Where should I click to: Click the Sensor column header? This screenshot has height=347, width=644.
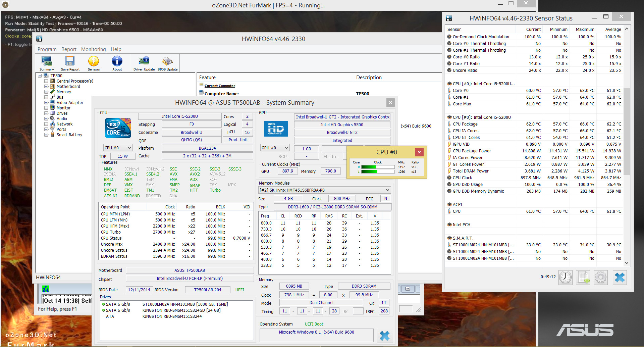point(480,29)
